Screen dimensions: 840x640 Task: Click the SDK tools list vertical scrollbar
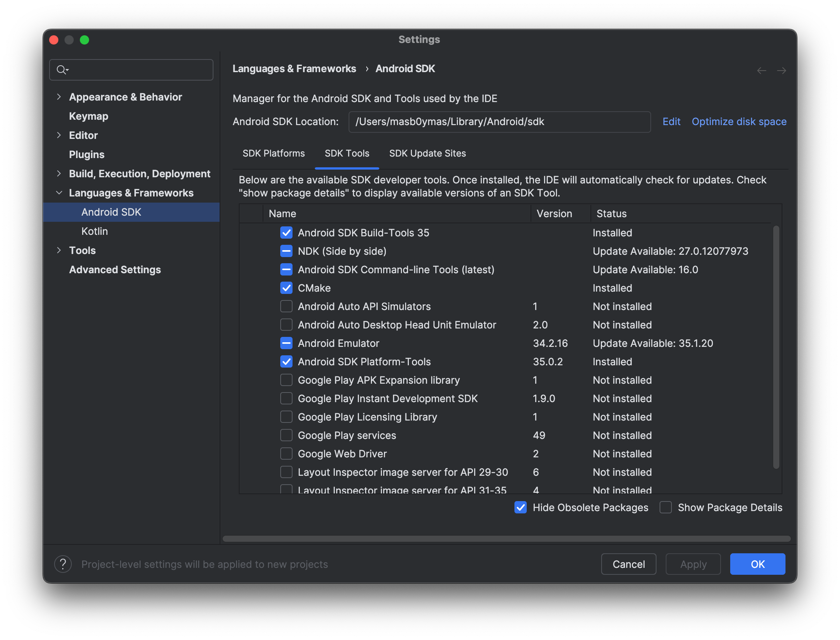(776, 347)
